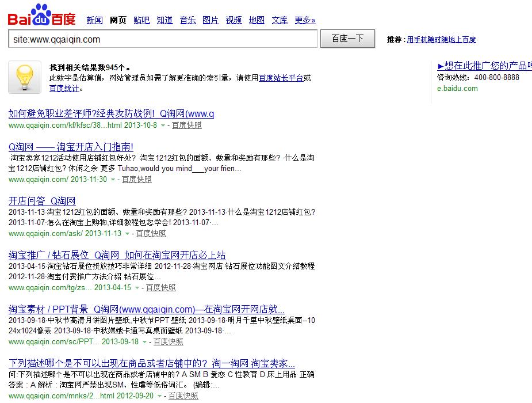Open 百度快照 for the kf/kfsc result
532x403 pixels.
[x=186, y=126]
